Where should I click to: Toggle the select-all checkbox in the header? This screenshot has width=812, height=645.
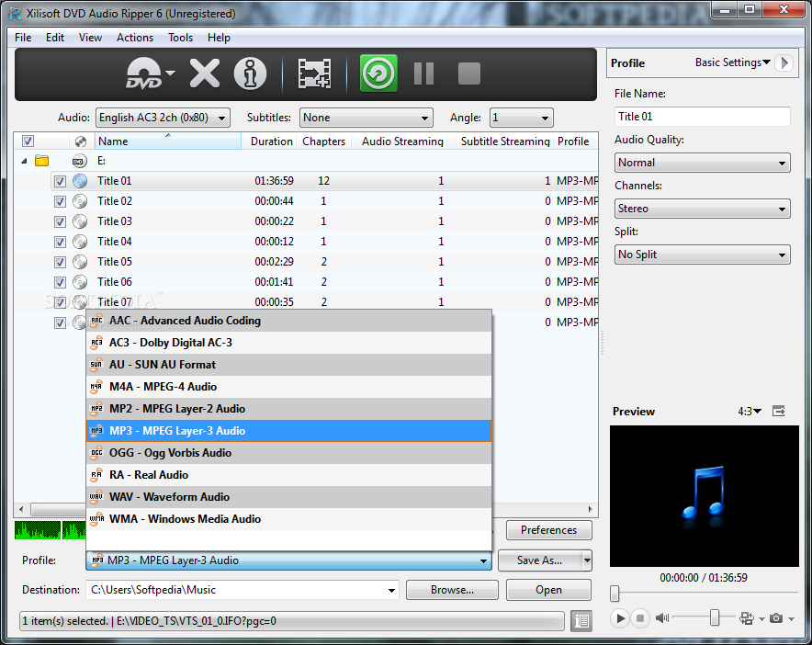tap(28, 141)
